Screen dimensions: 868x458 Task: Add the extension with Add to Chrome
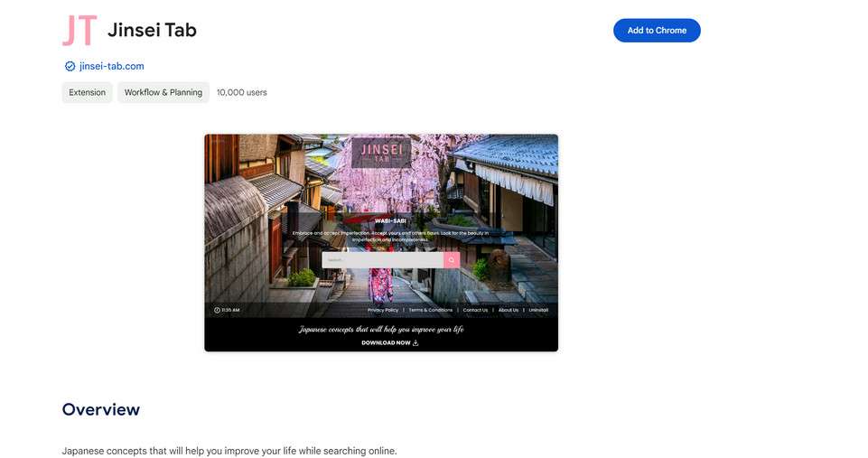coord(657,31)
